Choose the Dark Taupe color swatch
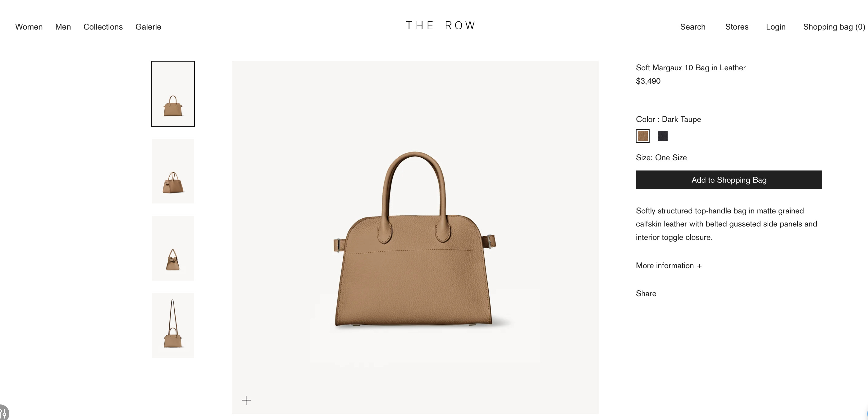The image size is (868, 420). pos(642,136)
